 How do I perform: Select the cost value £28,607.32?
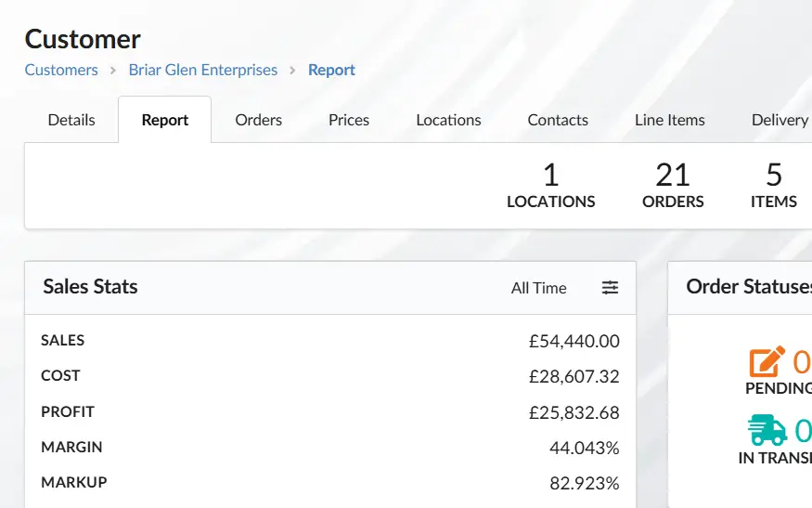click(574, 376)
